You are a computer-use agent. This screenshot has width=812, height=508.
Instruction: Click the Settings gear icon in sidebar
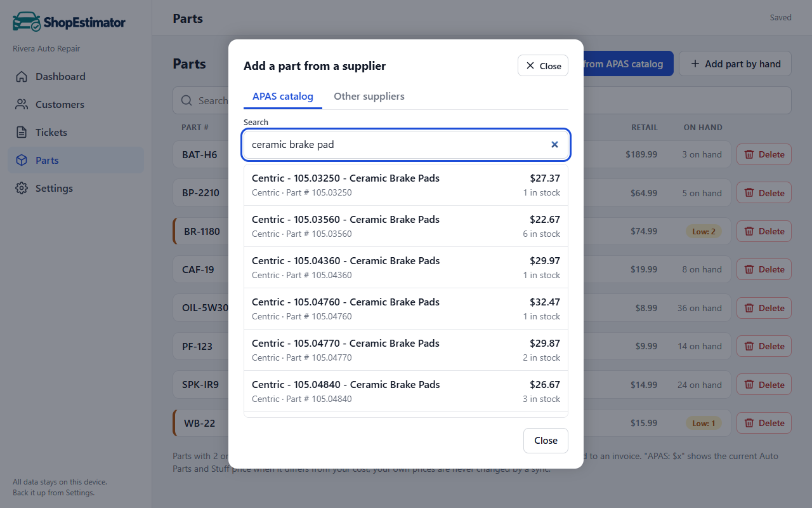tap(22, 189)
